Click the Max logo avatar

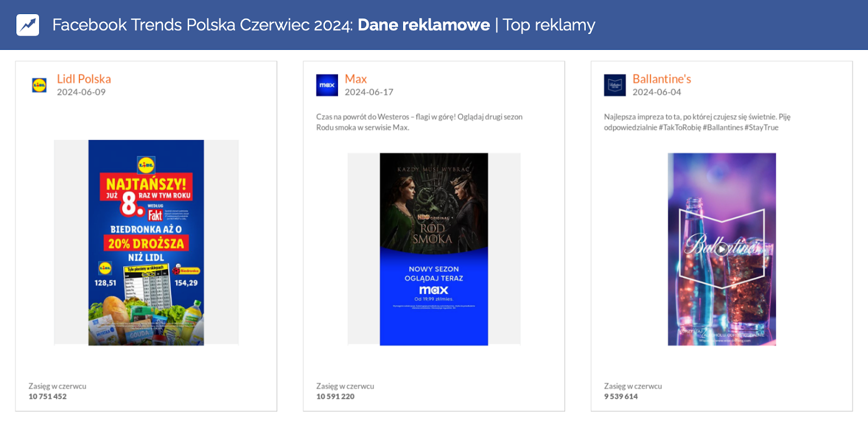click(327, 85)
